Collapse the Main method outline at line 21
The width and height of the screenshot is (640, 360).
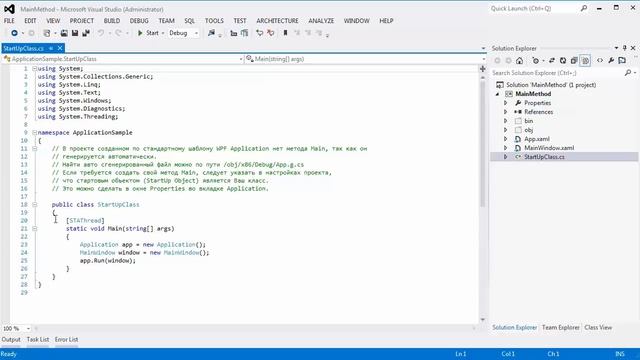pos(35,229)
